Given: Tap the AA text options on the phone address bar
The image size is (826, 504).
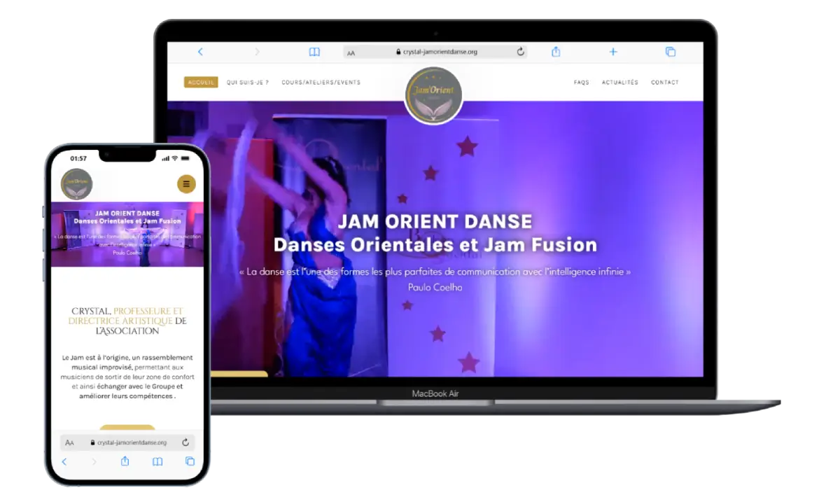Looking at the screenshot, I should (69, 442).
